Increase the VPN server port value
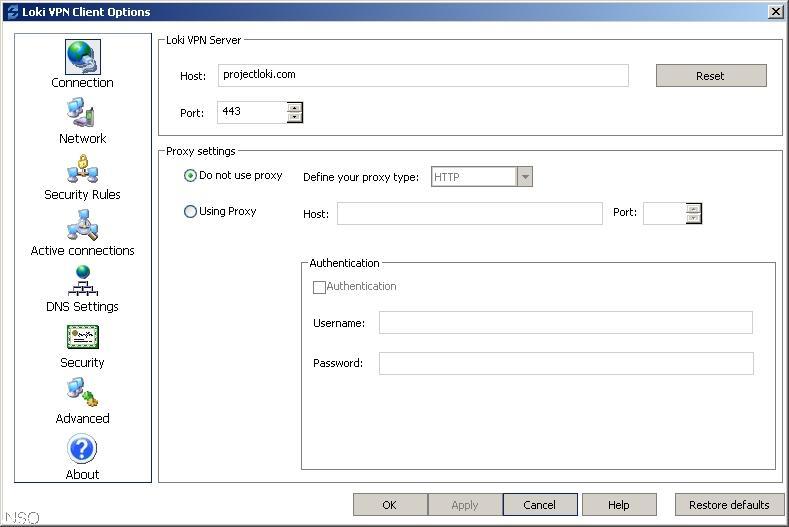The height and width of the screenshot is (527, 789). (295, 107)
